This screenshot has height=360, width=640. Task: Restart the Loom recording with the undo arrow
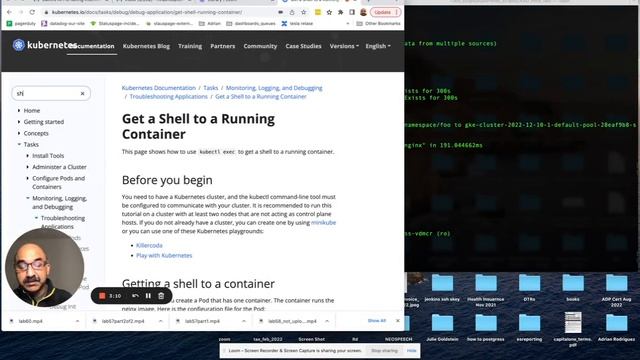pos(136,296)
